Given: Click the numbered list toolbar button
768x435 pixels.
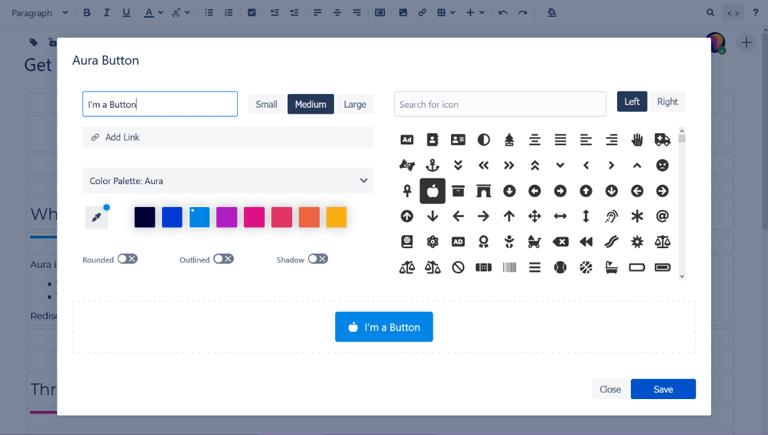Looking at the screenshot, I should click(229, 13).
